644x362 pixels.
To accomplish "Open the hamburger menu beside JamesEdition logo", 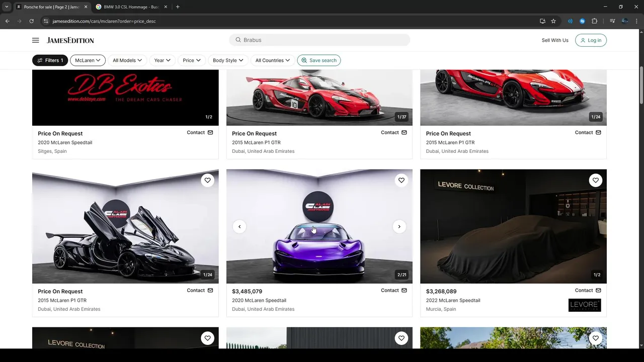I will 35,40.
